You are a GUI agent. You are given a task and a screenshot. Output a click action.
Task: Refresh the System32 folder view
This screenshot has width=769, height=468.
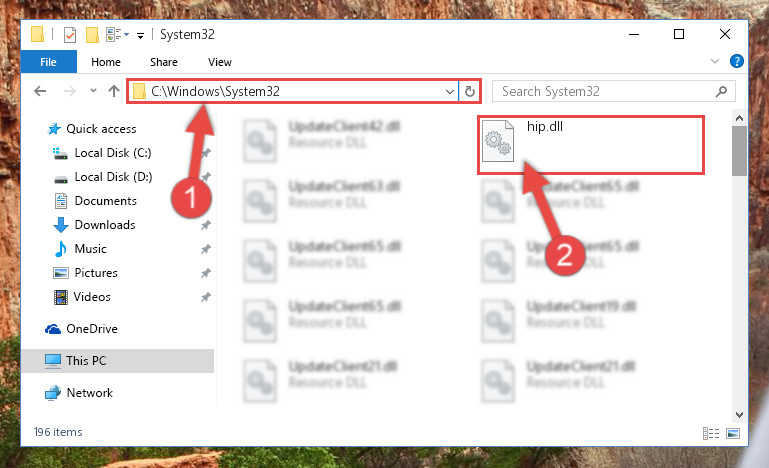coord(469,91)
